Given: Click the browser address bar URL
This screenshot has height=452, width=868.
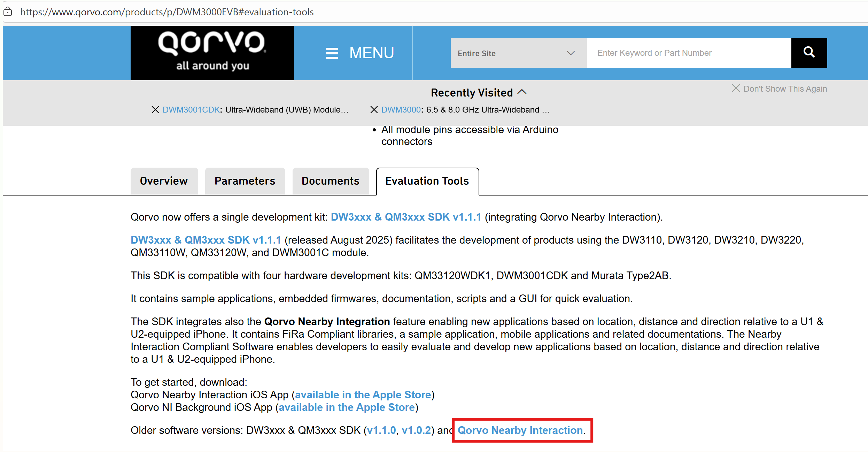Looking at the screenshot, I should 167,12.
